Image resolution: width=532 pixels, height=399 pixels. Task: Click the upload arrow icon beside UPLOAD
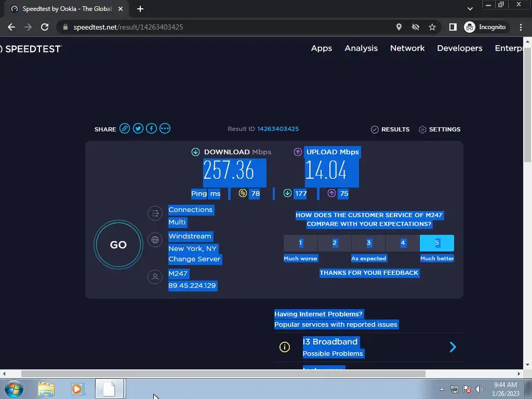click(298, 152)
